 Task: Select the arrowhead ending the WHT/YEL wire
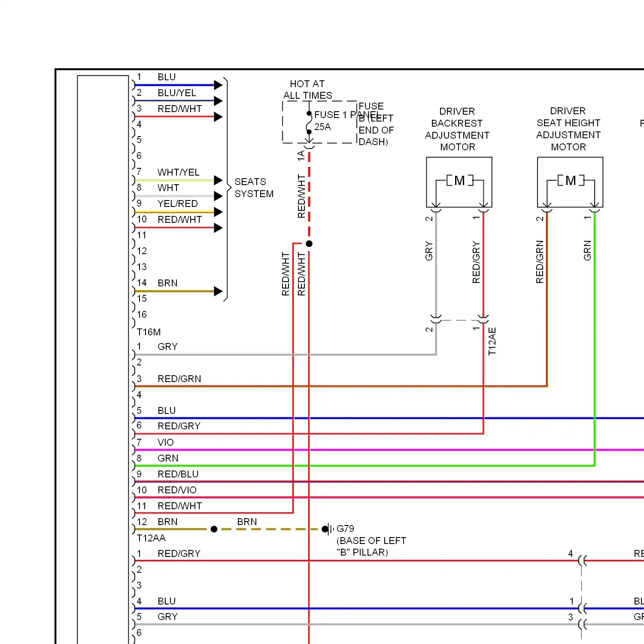[218, 180]
